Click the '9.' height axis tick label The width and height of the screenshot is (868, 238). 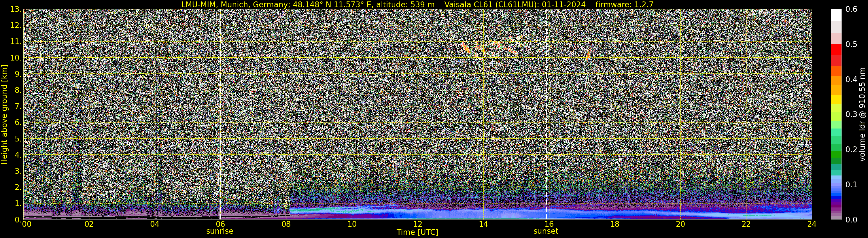[18, 74]
